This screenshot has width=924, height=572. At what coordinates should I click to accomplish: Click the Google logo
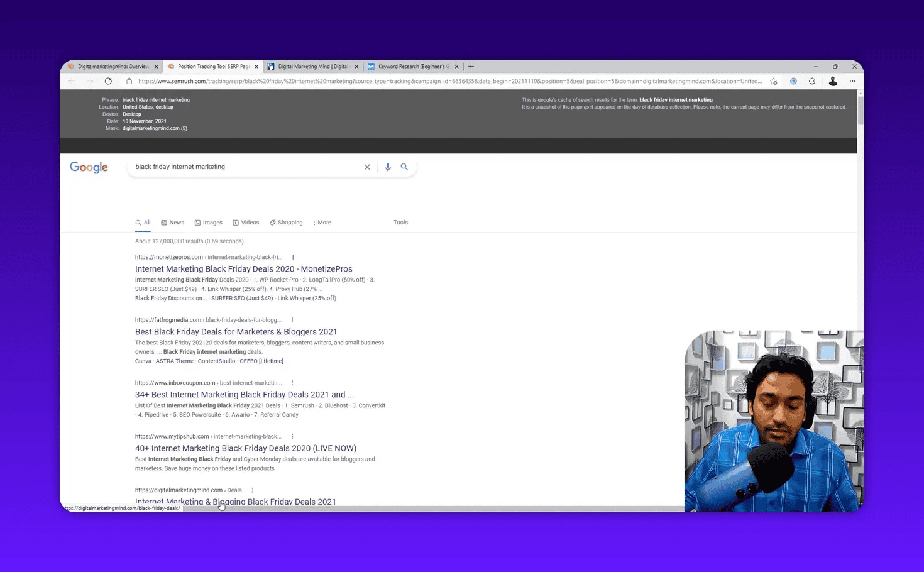[88, 167]
